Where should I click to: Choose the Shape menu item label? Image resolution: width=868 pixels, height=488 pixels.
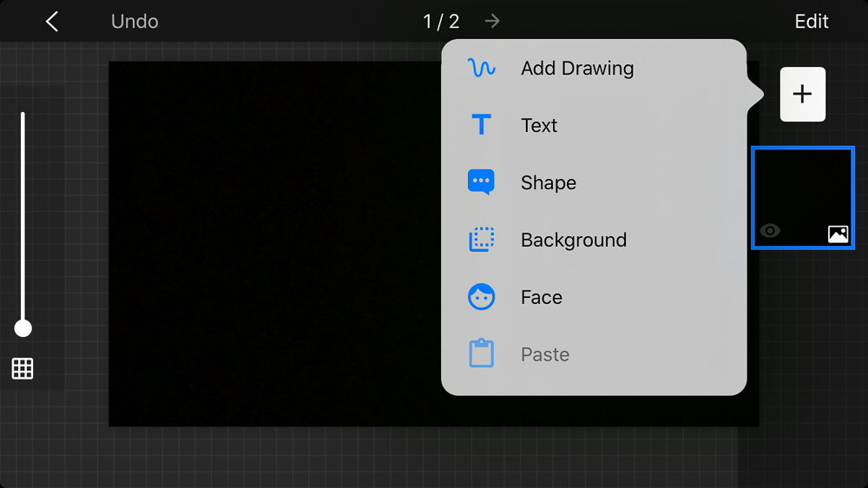(x=549, y=182)
